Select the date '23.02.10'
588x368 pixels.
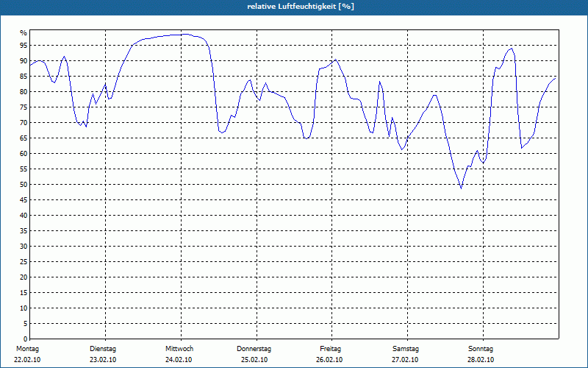click(103, 360)
